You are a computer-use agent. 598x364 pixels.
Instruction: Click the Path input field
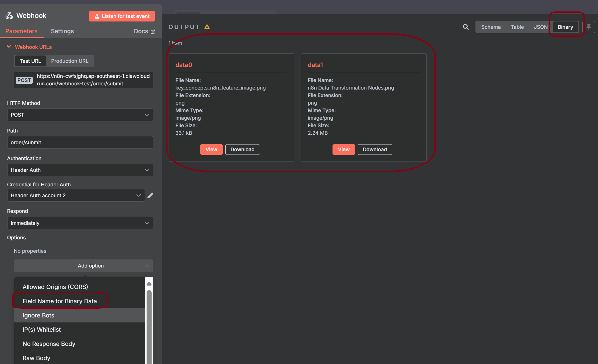[80, 143]
